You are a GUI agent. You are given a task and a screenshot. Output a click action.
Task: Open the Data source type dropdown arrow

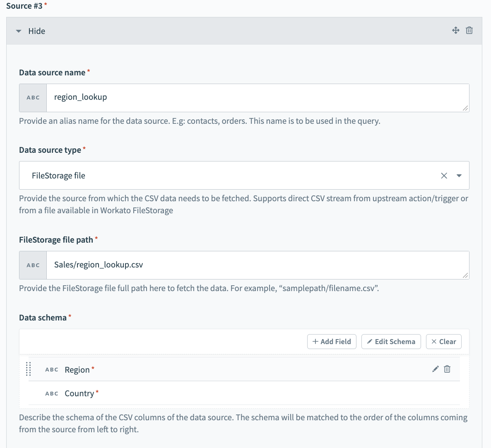(459, 176)
